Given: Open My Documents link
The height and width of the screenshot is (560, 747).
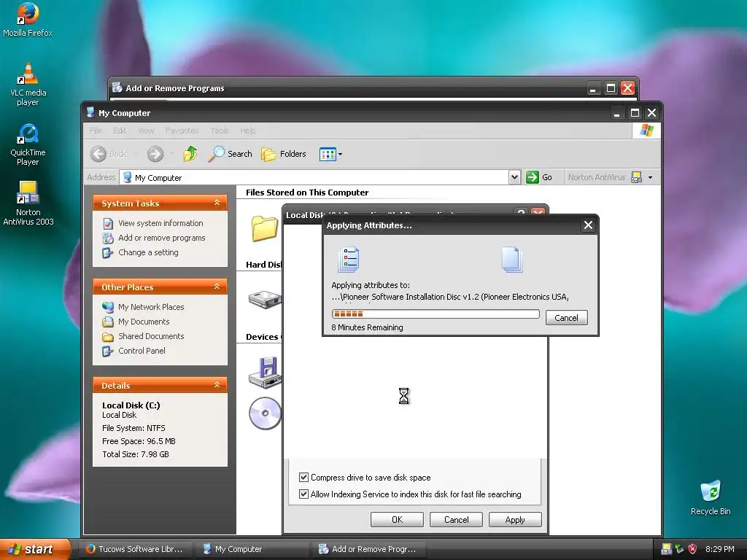Looking at the screenshot, I should point(144,322).
